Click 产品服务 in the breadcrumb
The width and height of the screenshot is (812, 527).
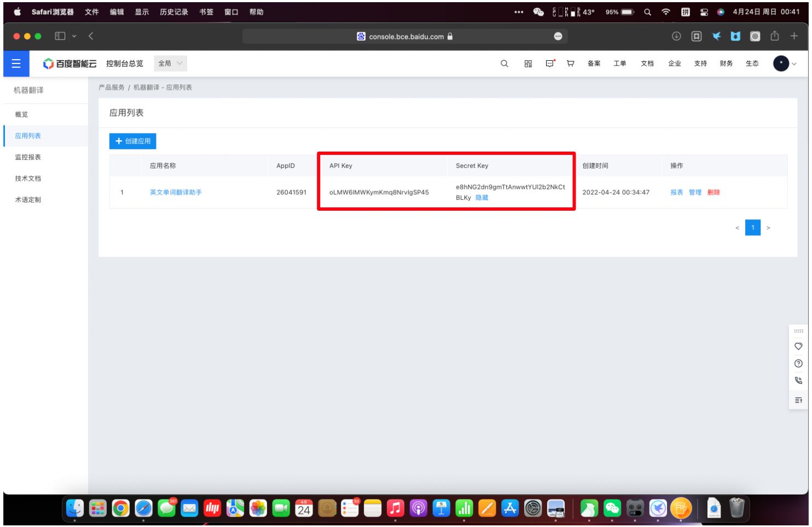coord(112,88)
